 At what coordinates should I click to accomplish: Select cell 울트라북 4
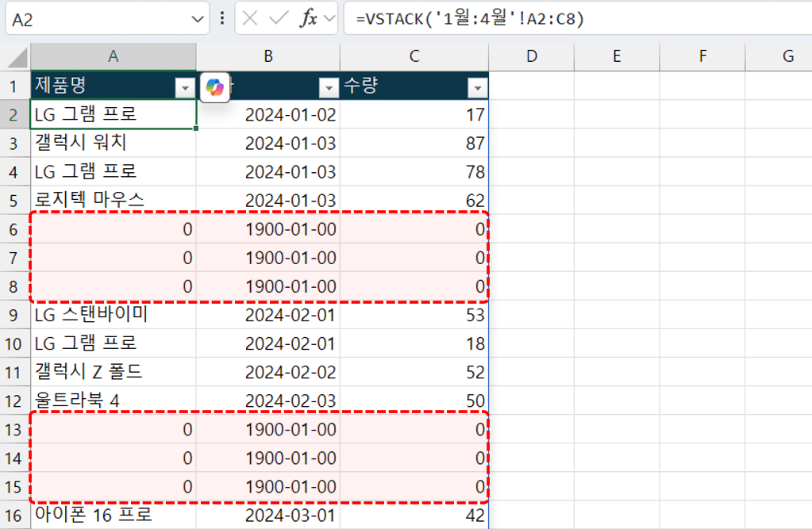click(x=114, y=401)
